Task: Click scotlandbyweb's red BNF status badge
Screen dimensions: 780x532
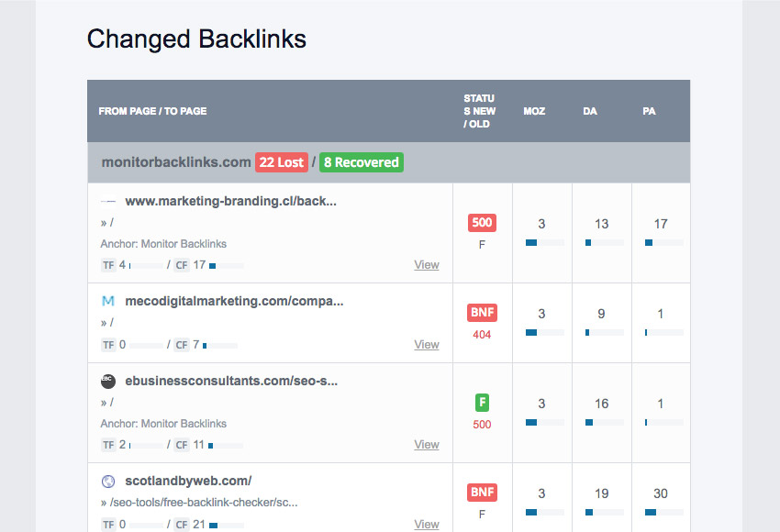Action: click(482, 493)
